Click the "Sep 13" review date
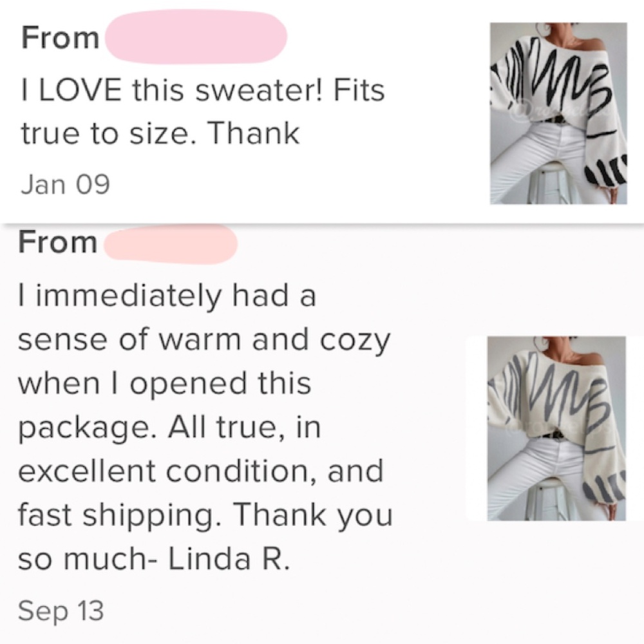 click(x=61, y=610)
